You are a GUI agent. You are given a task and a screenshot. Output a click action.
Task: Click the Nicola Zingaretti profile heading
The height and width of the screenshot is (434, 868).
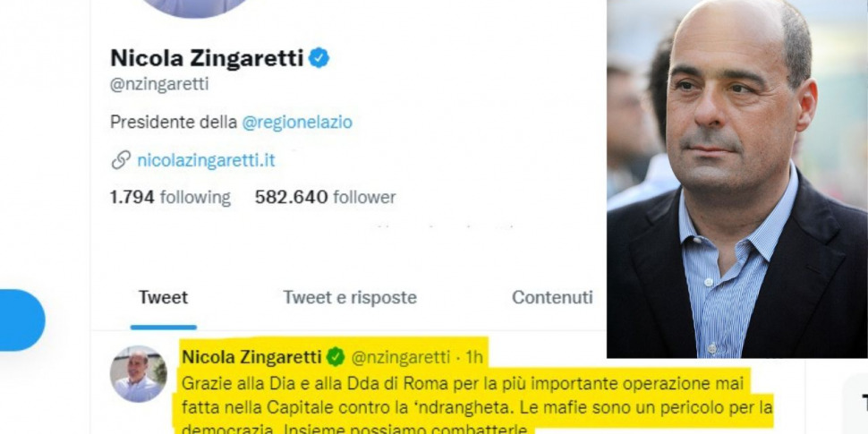coord(207,58)
